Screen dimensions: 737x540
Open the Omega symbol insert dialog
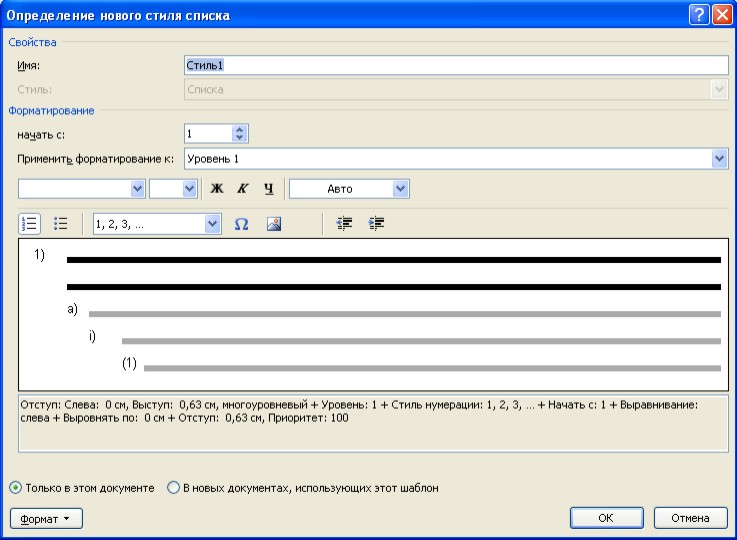point(241,224)
